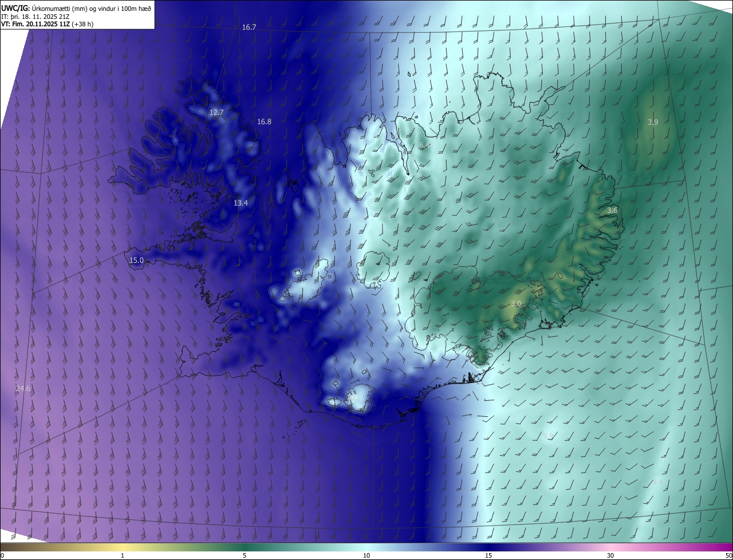Click the '0' tick on color scale
The width and height of the screenshot is (733, 560).
coord(2,555)
